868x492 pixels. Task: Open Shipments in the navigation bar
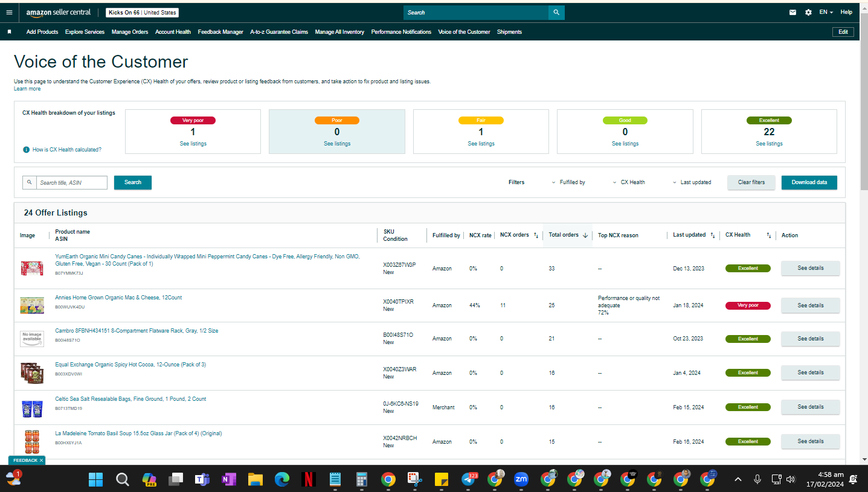pyautogui.click(x=509, y=32)
